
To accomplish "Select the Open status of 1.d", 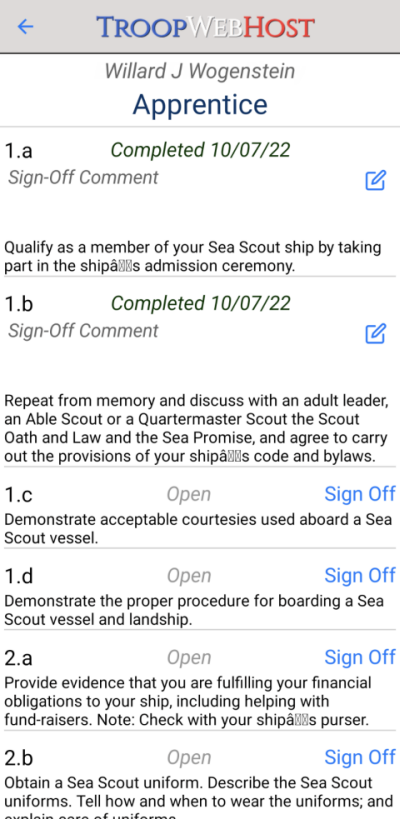I will point(189,576).
